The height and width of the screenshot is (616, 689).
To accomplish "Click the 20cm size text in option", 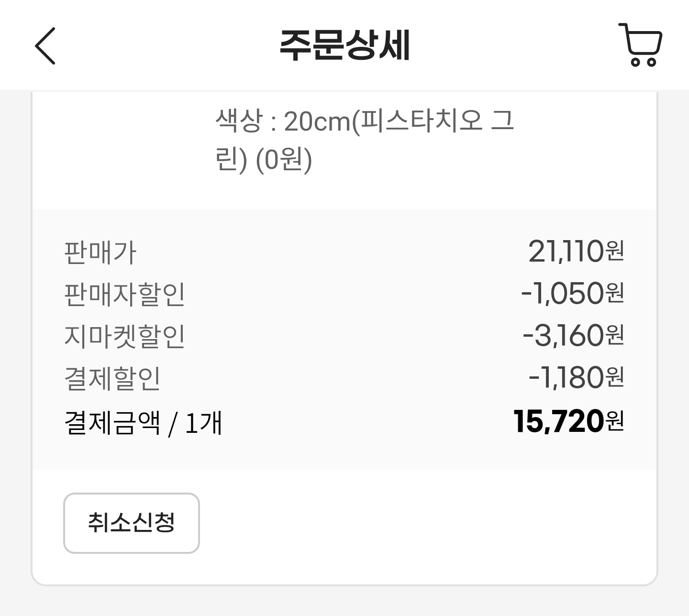I will tap(317, 121).
